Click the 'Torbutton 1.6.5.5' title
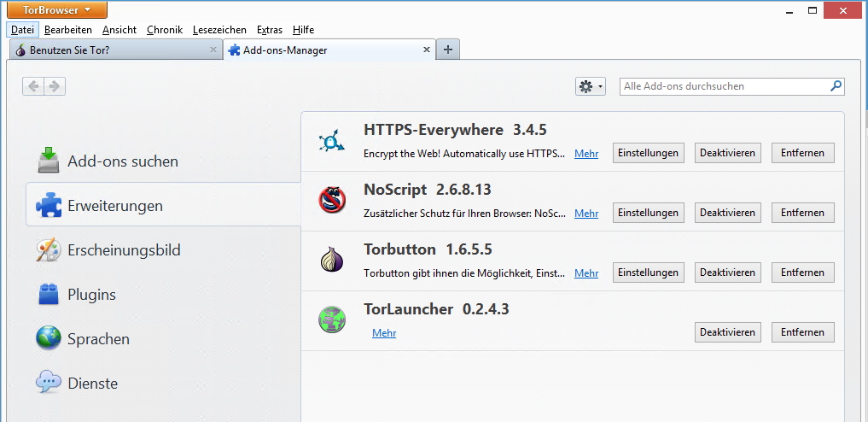 tap(428, 249)
